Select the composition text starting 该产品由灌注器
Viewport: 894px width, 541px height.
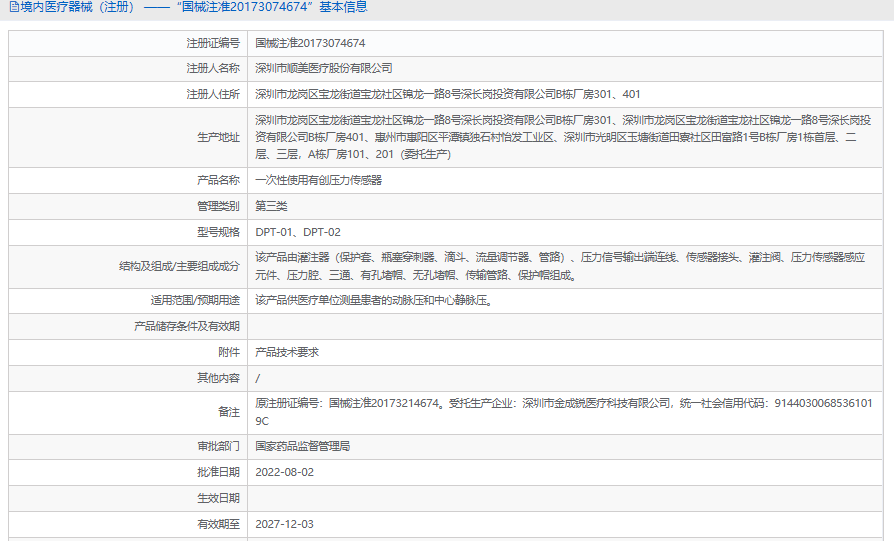[x=560, y=266]
